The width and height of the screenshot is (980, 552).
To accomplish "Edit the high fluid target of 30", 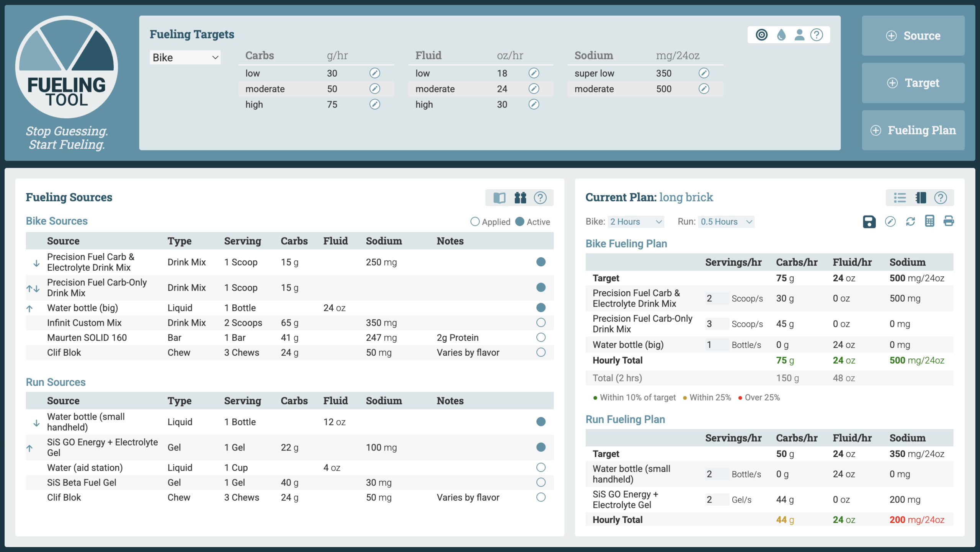I will click(x=534, y=105).
